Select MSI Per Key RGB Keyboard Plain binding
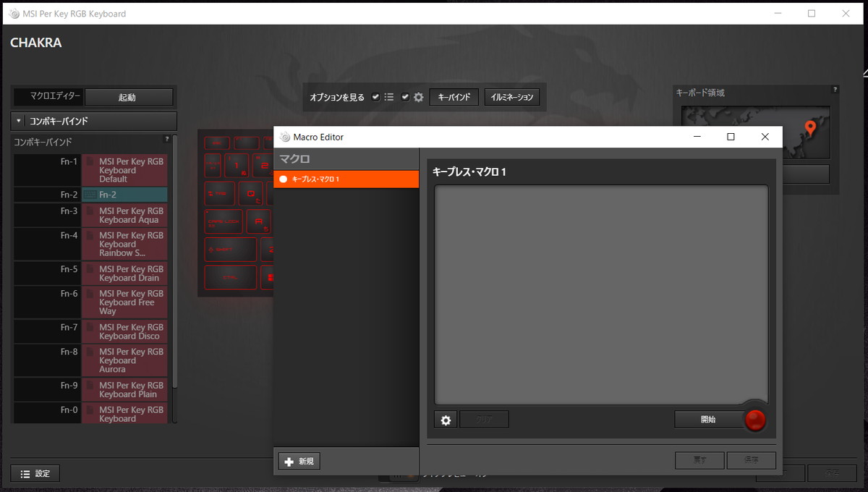 click(x=124, y=389)
